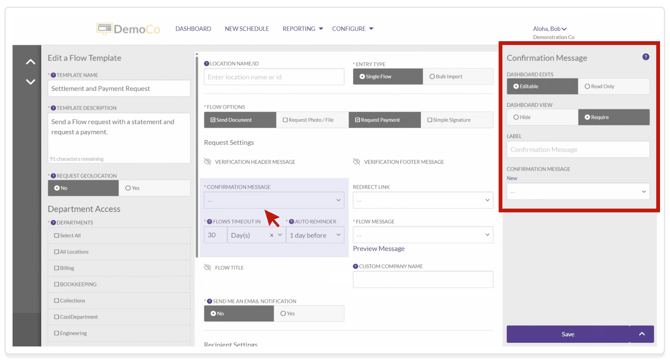670x364 pixels.
Task: Toggle Flow Title hidden-eye icon
Action: point(208,267)
